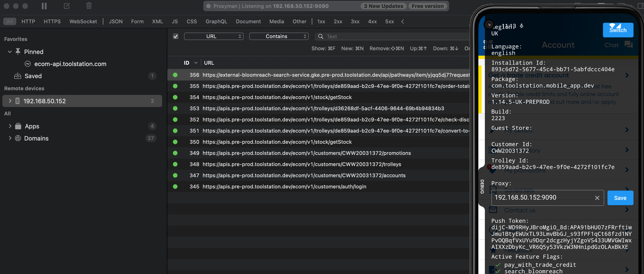Collapse the filter bar chevron after 5xx
The height and width of the screenshot is (274, 644).
[402, 21]
